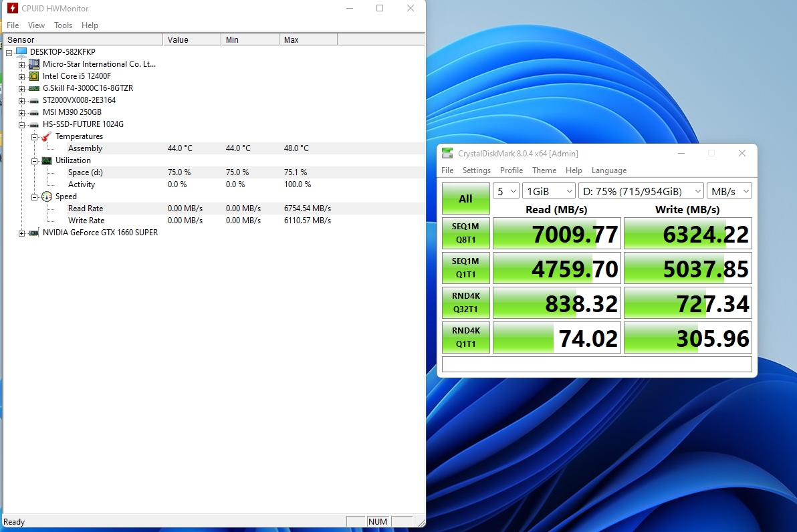Image resolution: width=797 pixels, height=532 pixels.
Task: Collapse the HS-SSD-FUTURE 1024G node
Action: [22, 124]
